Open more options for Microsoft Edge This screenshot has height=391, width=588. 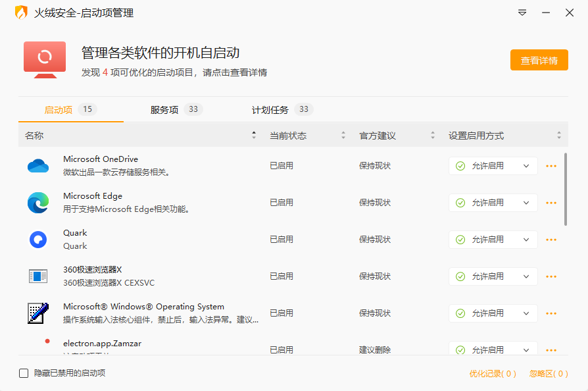(551, 203)
